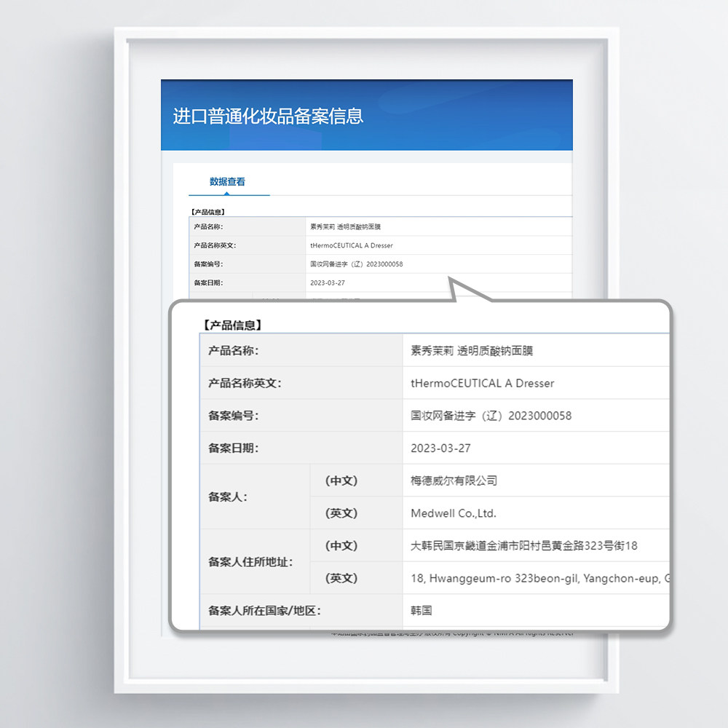Select the 大韩民国京畿道金浦市阳村邑黄金路323号街18 cell
The height and width of the screenshot is (728, 728).
[524, 545]
